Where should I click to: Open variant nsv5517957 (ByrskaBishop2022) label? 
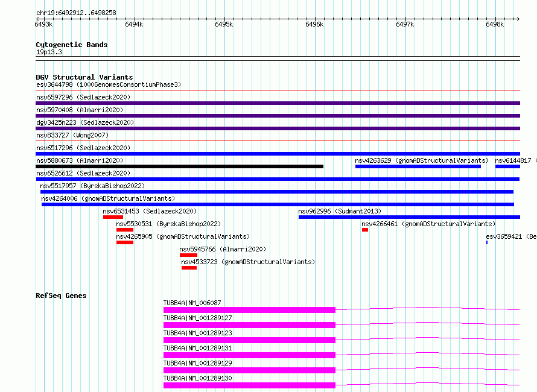[x=92, y=186]
